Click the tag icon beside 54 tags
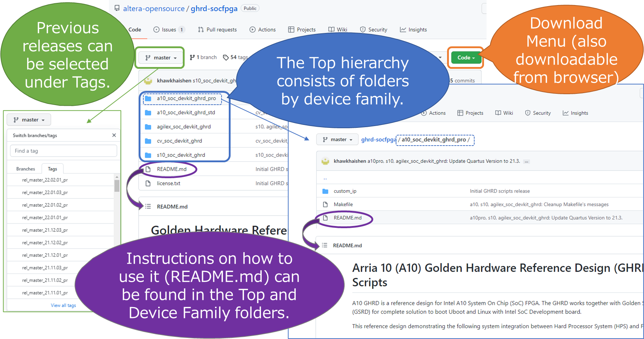 226,58
